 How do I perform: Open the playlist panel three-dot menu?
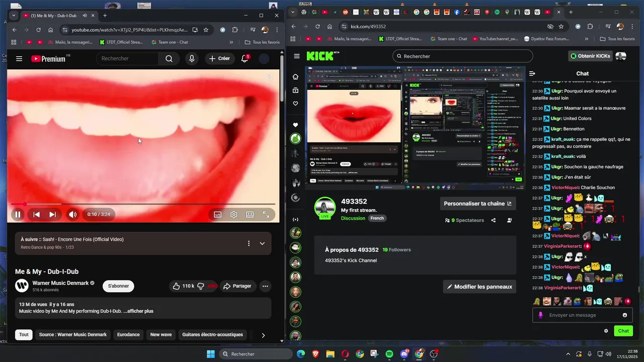coord(249,243)
